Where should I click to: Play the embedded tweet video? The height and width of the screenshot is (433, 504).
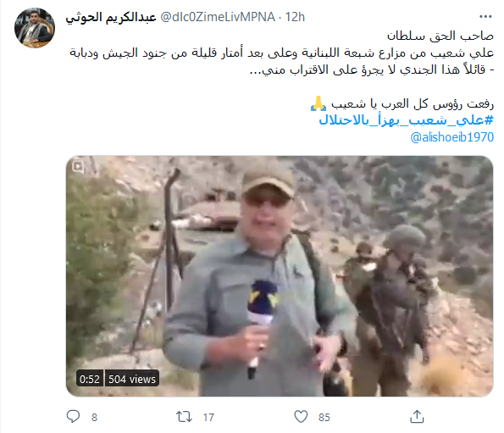[280, 276]
